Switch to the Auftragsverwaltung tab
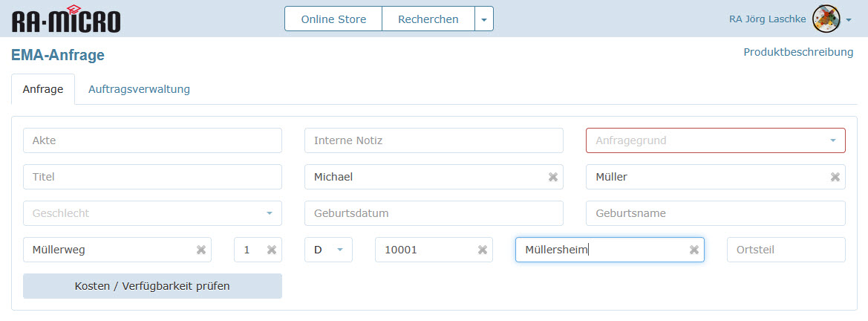868x321 pixels. pyautogui.click(x=139, y=89)
